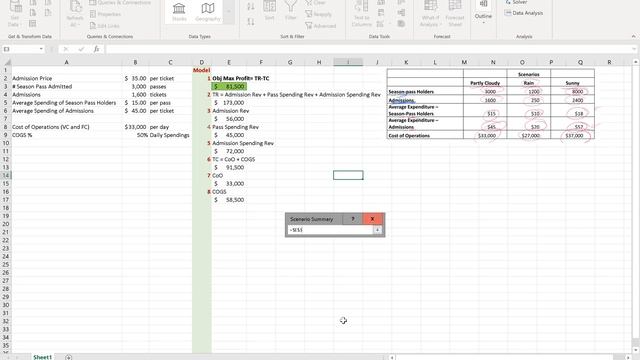Open What-If Analysis dropdown

430,13
